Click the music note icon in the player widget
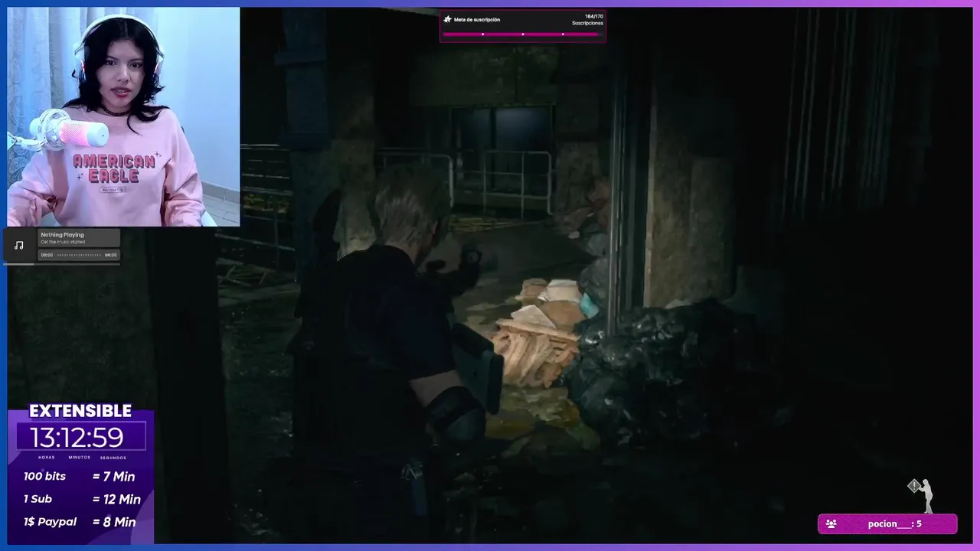The height and width of the screenshot is (551, 980). click(x=19, y=245)
